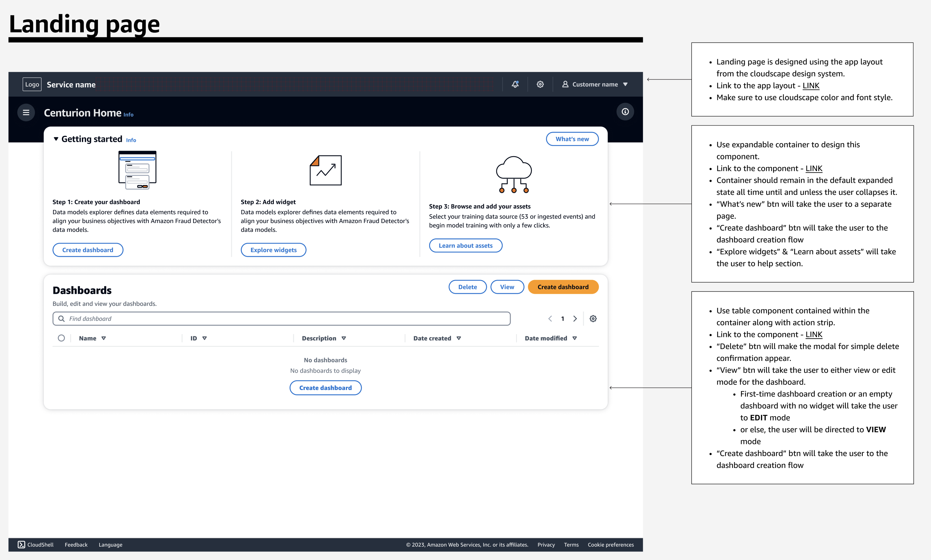
Task: Click the Logo in the navigation bar
Action: click(x=32, y=84)
